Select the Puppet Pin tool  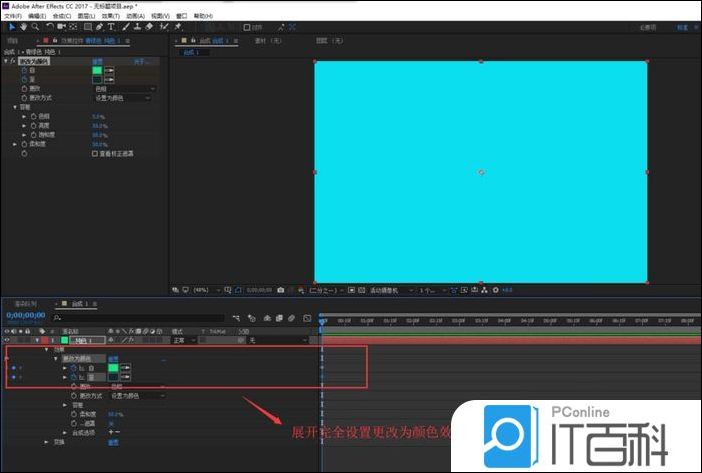177,27
